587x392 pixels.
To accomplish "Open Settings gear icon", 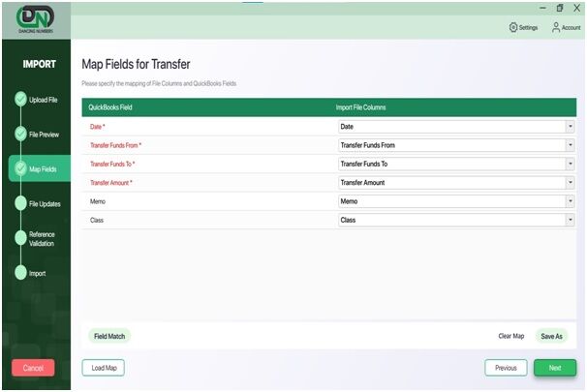I will tap(512, 27).
